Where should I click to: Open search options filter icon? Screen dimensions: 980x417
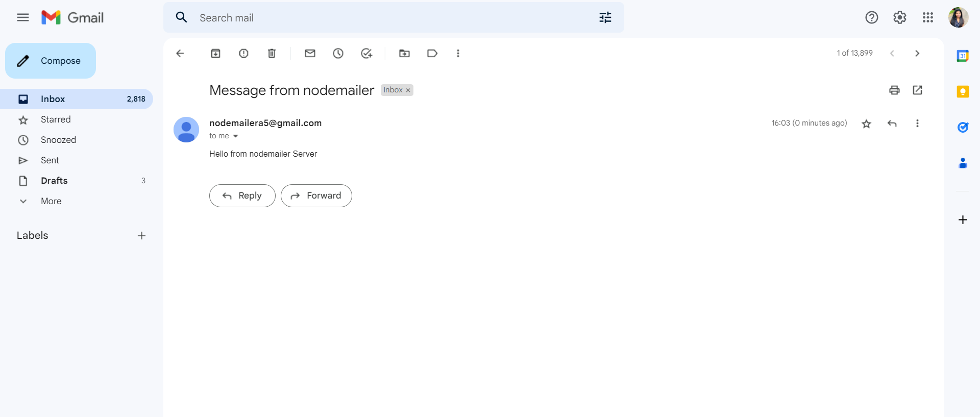point(605,17)
